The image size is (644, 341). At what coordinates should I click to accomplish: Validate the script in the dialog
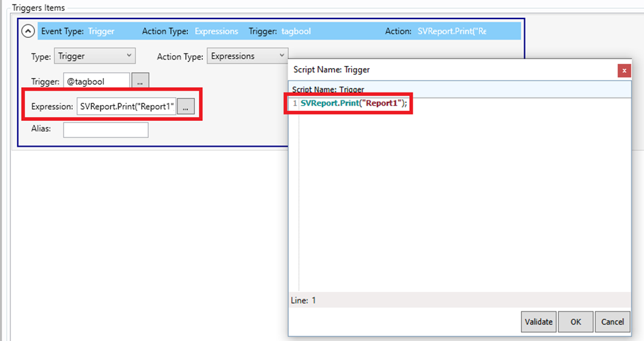pos(539,322)
